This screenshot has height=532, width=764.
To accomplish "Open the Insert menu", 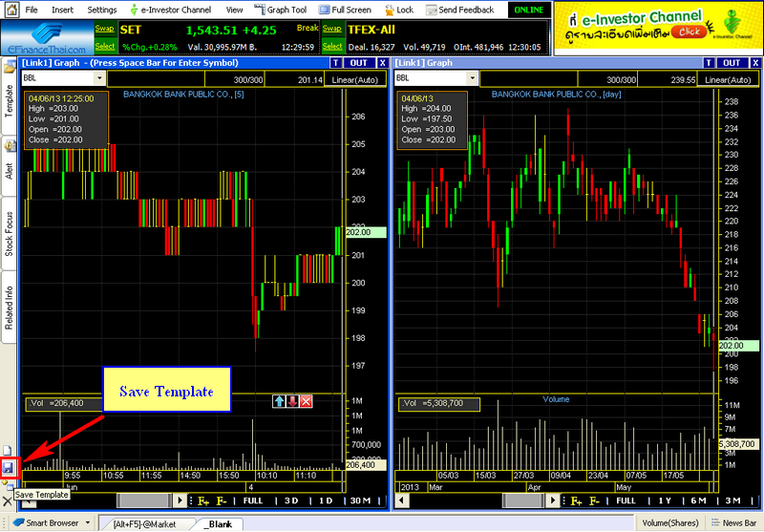I will pyautogui.click(x=62, y=10).
